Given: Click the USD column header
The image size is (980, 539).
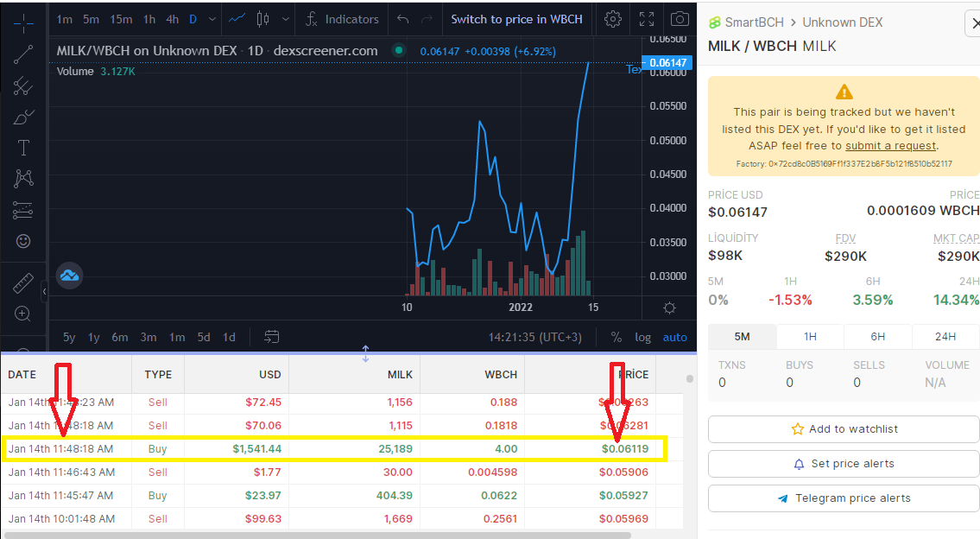Looking at the screenshot, I should [270, 375].
